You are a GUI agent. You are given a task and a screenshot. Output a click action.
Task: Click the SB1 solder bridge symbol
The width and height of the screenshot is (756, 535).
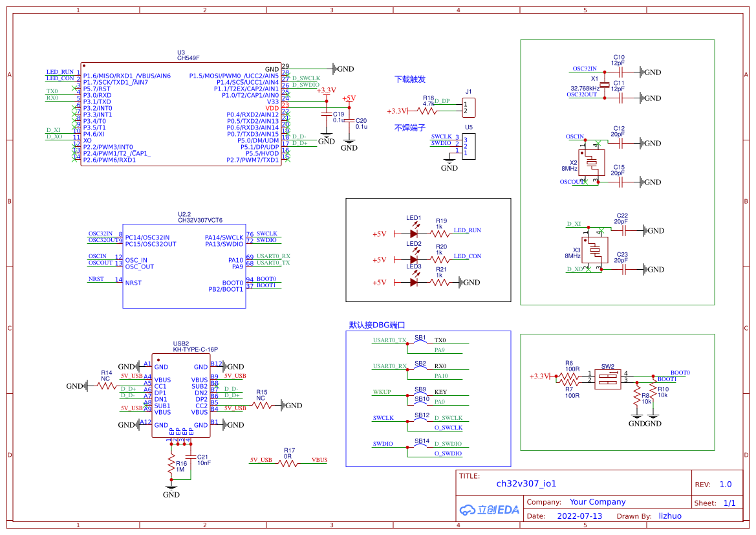point(420,341)
